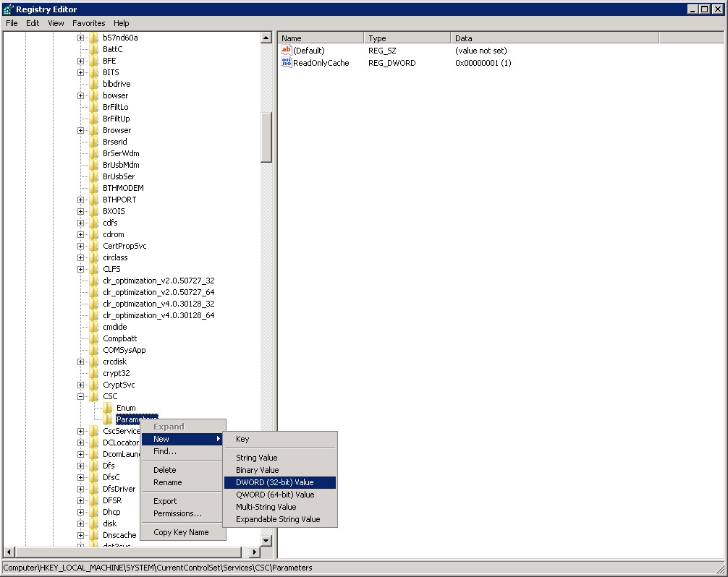Click the Name column header
This screenshot has width=728, height=577.
coord(321,38)
